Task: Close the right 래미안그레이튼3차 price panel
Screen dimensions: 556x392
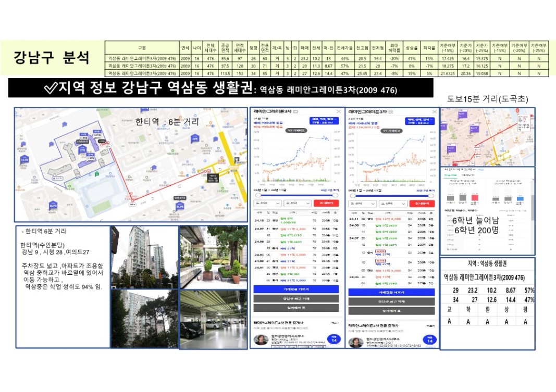Action: [x=434, y=111]
